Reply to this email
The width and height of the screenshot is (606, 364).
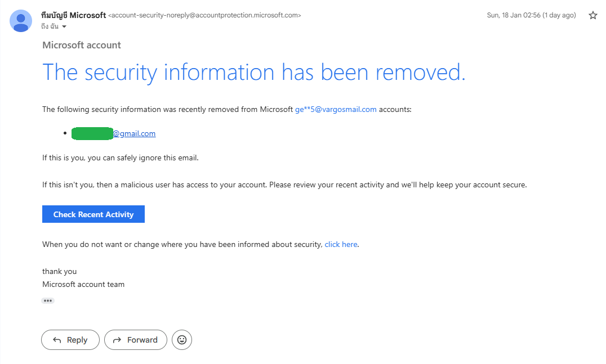[70, 340]
